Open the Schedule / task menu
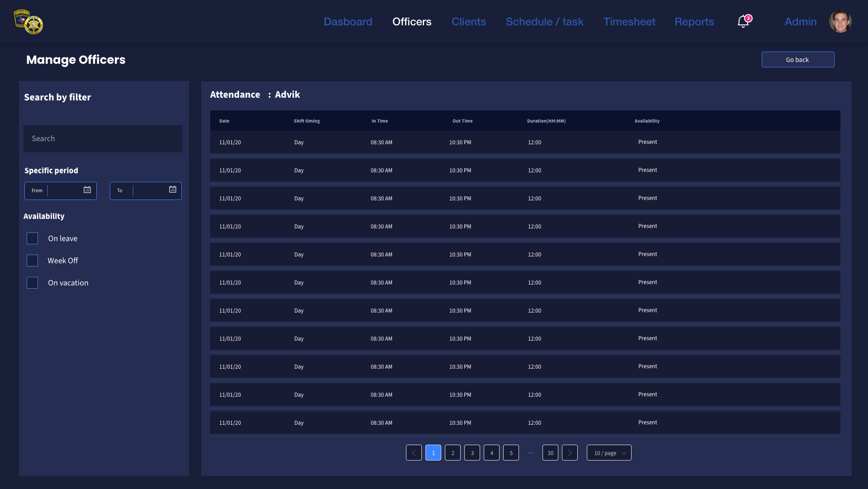868x489 pixels. pyautogui.click(x=544, y=22)
